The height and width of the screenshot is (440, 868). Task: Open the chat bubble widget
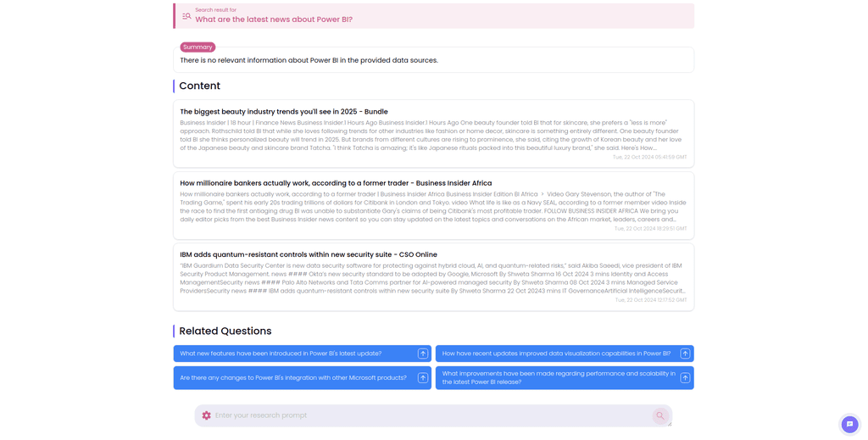tap(849, 424)
